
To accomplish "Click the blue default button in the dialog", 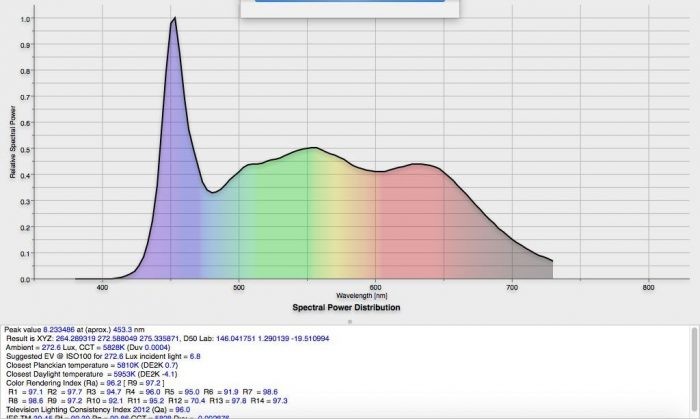I will [349, 3].
